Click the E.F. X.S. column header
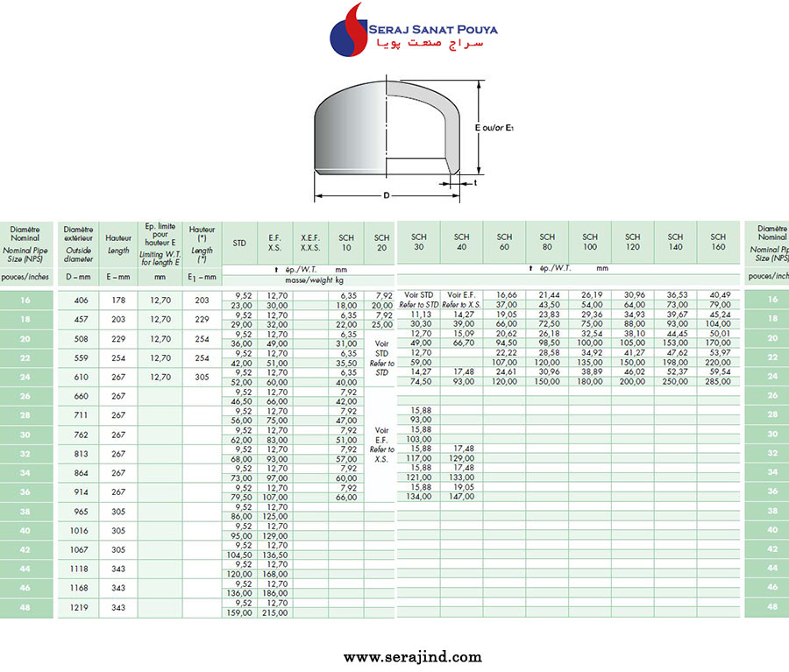Viewport: 789px width, 672px height. (274, 242)
